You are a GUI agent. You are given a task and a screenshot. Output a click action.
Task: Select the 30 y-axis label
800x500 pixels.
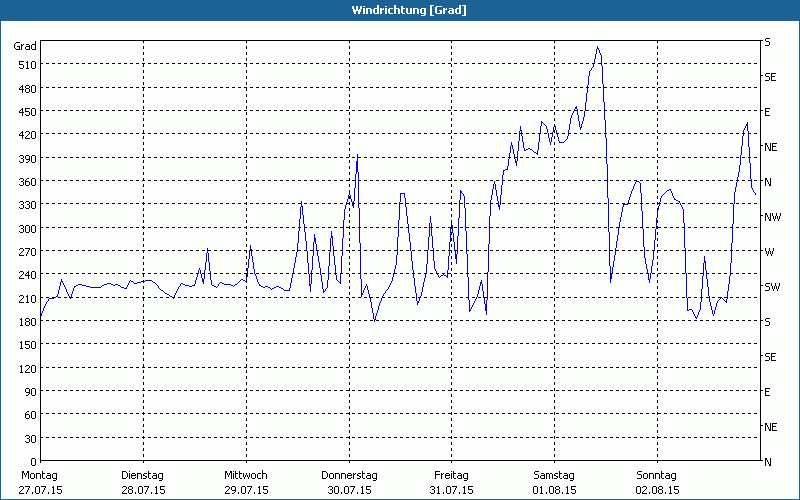(x=30, y=439)
